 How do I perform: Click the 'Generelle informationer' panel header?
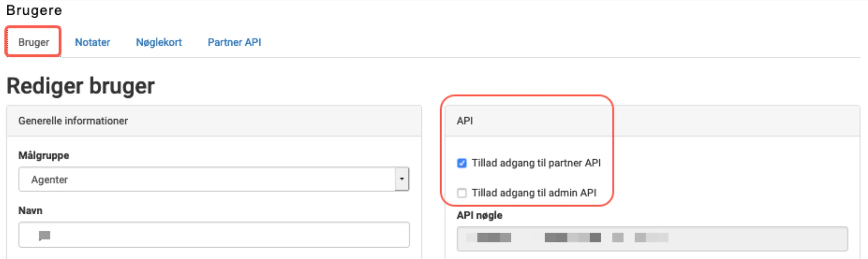point(73,121)
